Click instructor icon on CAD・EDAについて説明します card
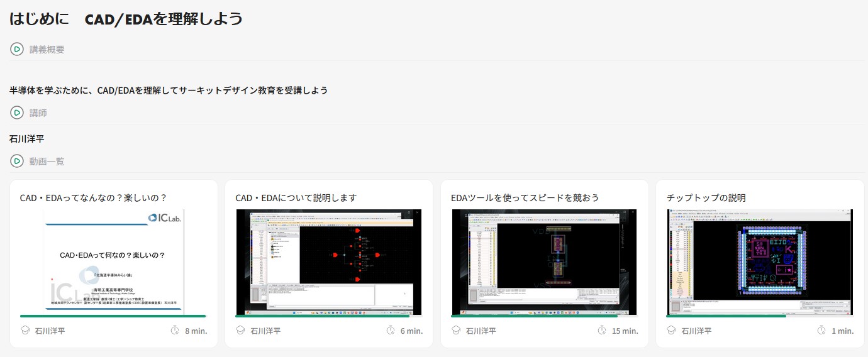 coord(241,331)
